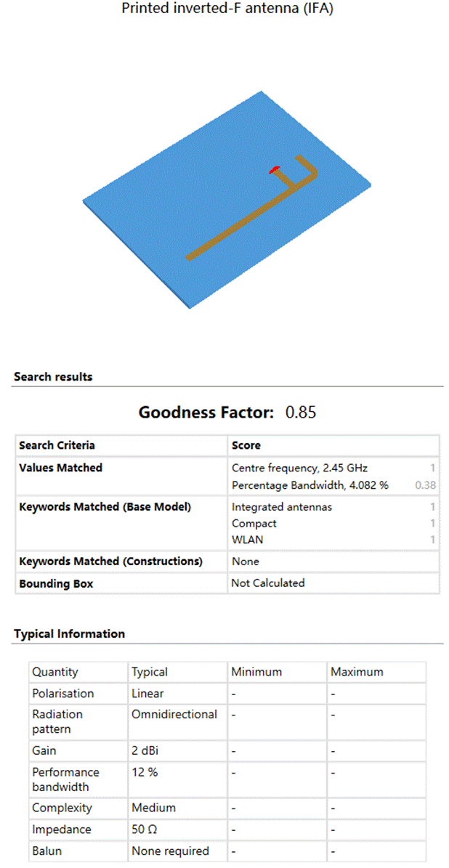Select the 50 Ω impedance value
The width and height of the screenshot is (449, 868).
145,830
